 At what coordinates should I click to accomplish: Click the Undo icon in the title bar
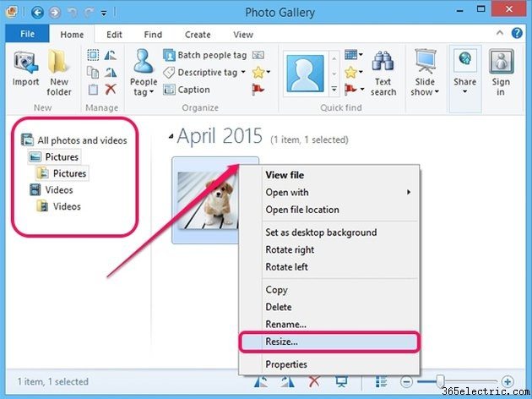73,13
